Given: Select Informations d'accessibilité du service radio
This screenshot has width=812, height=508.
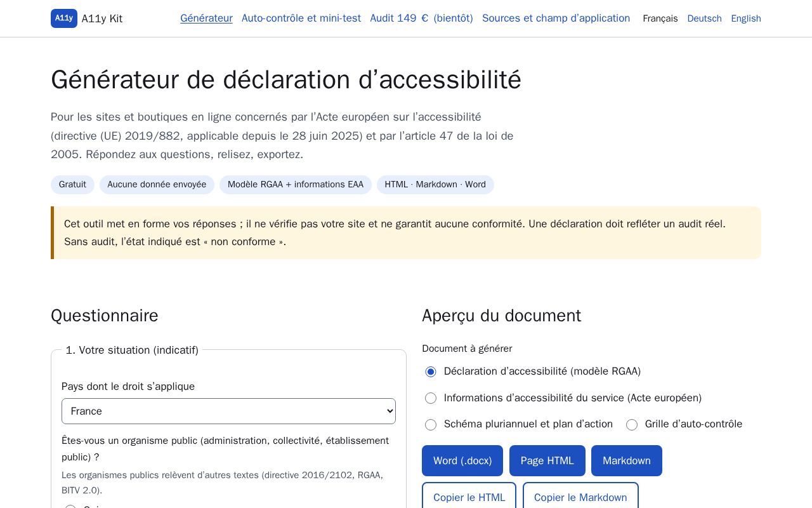Looking at the screenshot, I should tap(431, 398).
